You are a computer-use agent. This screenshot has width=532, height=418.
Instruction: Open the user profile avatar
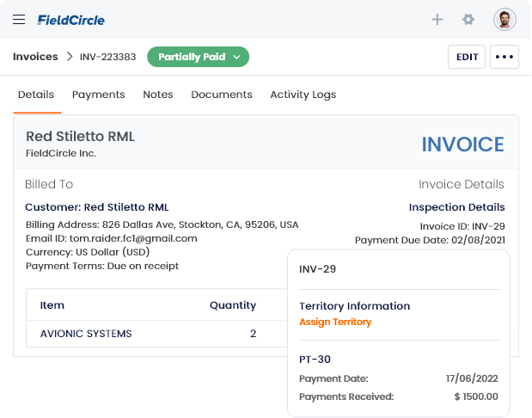point(504,20)
